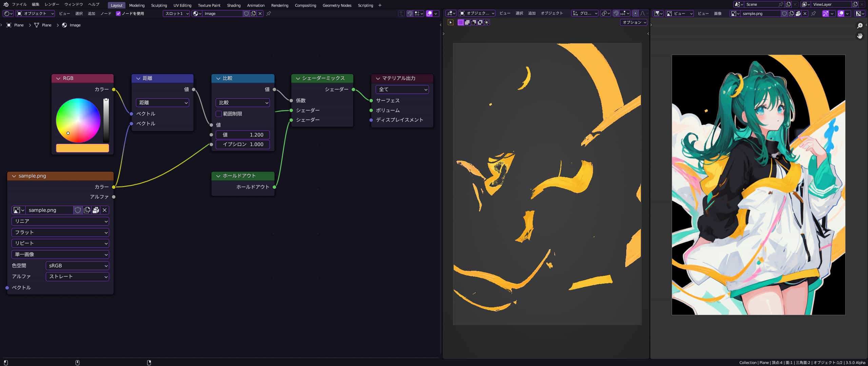Click the オプション button in the viewport
This screenshot has height=366, width=868.
[x=633, y=22]
